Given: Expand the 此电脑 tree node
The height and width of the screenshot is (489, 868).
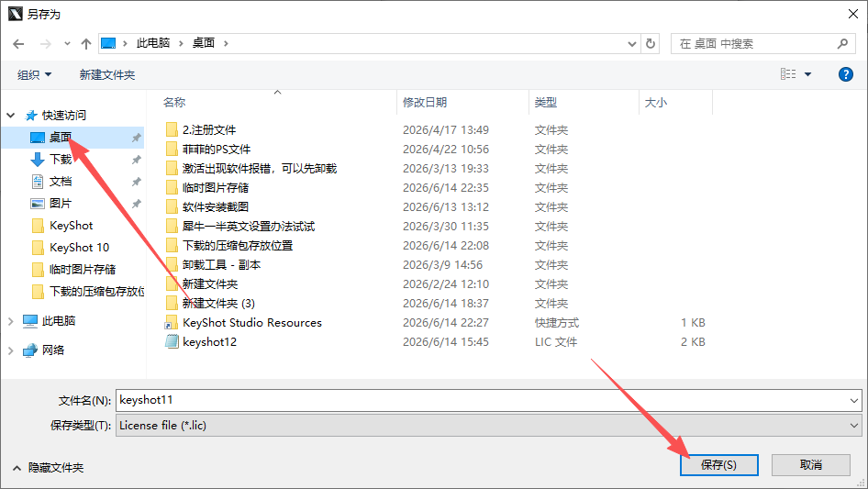Looking at the screenshot, I should coord(10,321).
